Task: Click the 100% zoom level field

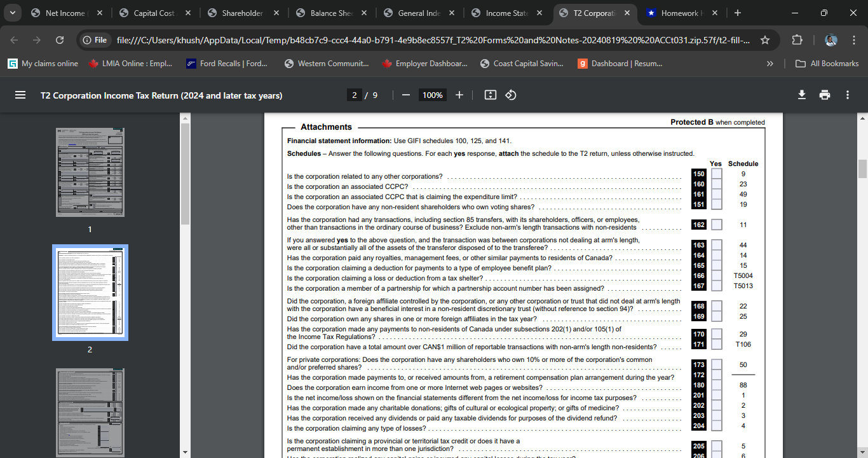Action: click(x=433, y=95)
